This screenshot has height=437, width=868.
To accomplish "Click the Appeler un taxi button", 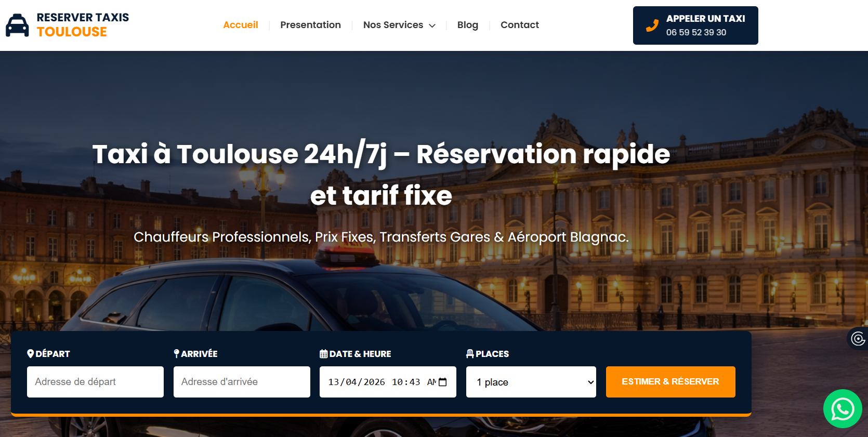I will coord(695,25).
